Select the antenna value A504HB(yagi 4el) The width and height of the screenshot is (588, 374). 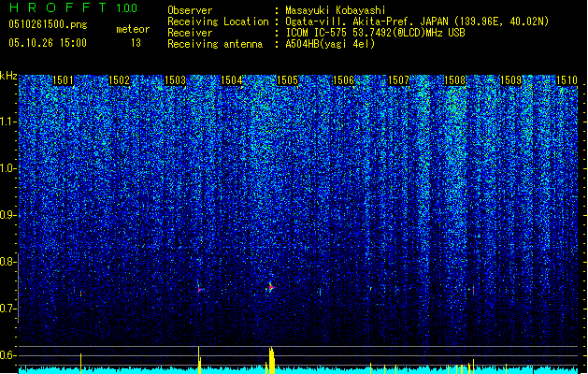point(330,44)
